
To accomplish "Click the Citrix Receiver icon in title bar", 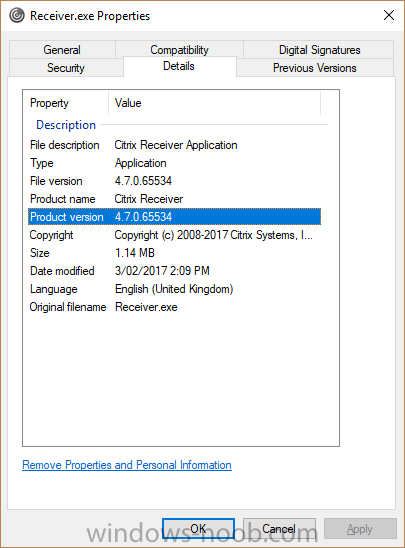I will pos(17,15).
